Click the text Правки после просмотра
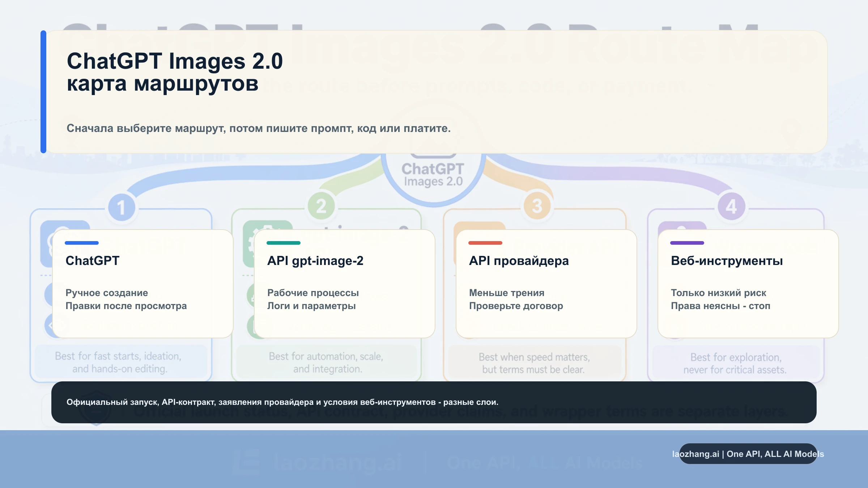The height and width of the screenshot is (488, 868). (x=126, y=306)
